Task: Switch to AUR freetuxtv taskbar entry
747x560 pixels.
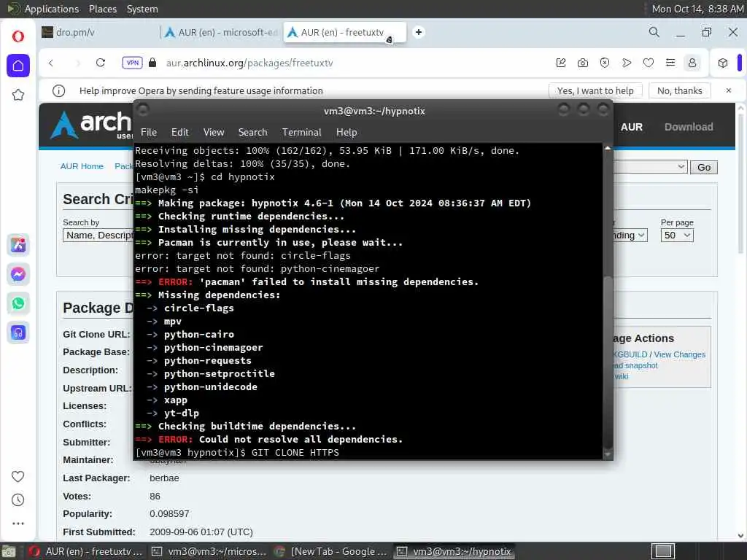Action: (86, 551)
